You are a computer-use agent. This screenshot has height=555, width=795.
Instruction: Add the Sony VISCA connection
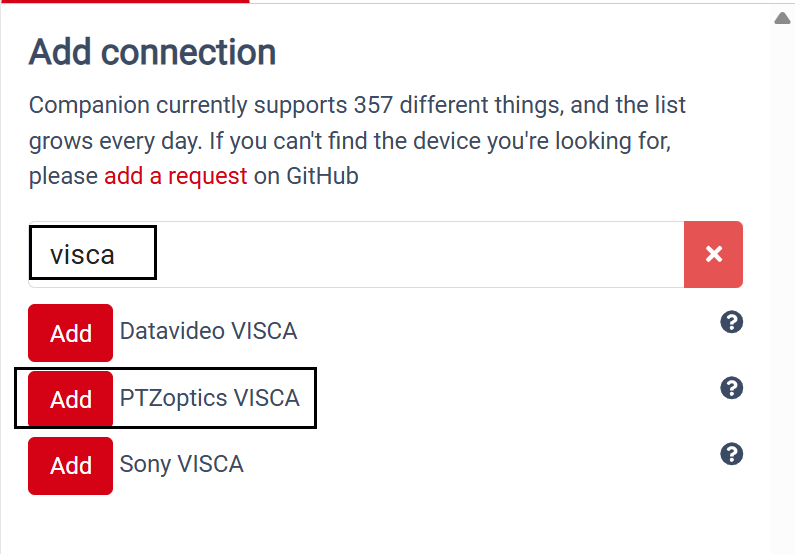coord(70,465)
